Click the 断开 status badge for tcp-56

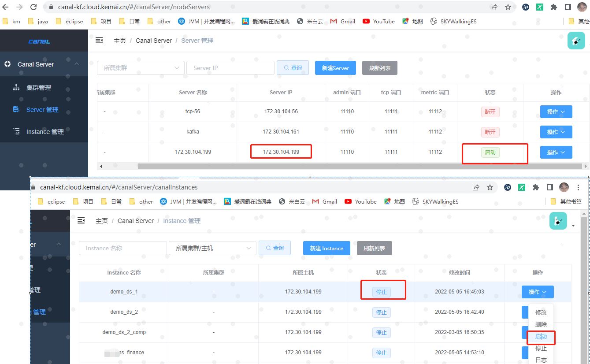(x=490, y=111)
